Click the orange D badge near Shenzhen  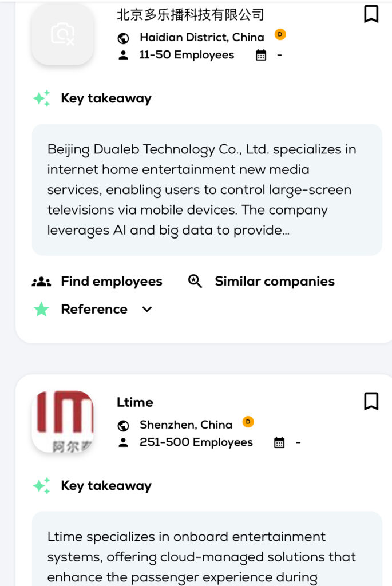coord(248,422)
